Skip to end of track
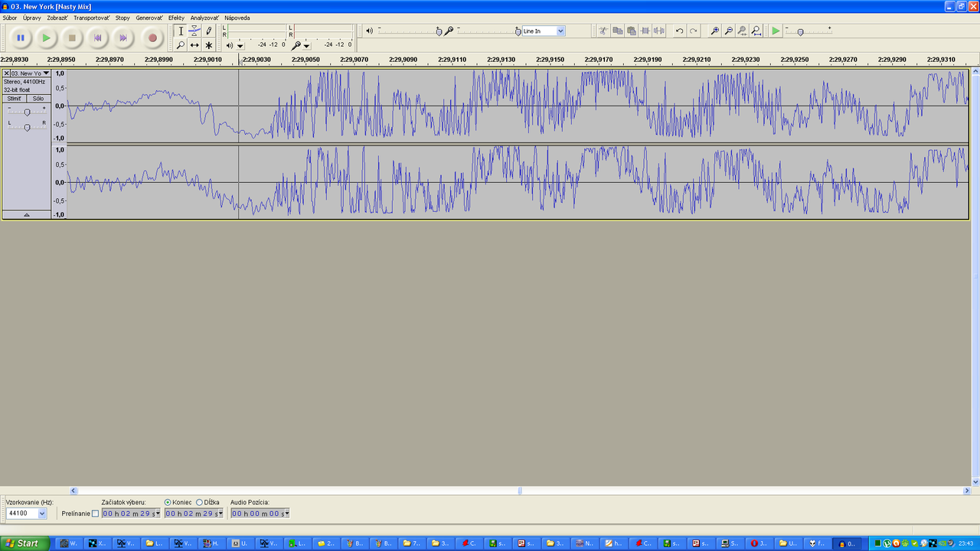 click(x=122, y=37)
